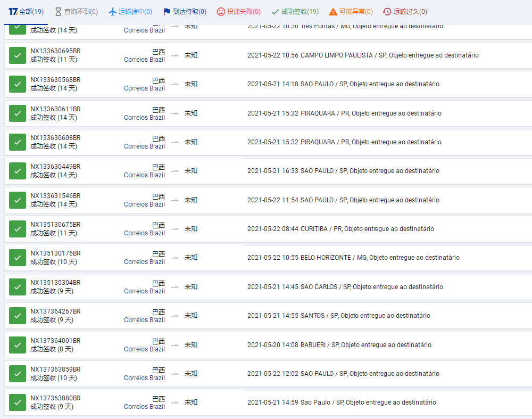Click warning triangle icon for 可能异常
The image size is (532, 419).
(x=333, y=12)
